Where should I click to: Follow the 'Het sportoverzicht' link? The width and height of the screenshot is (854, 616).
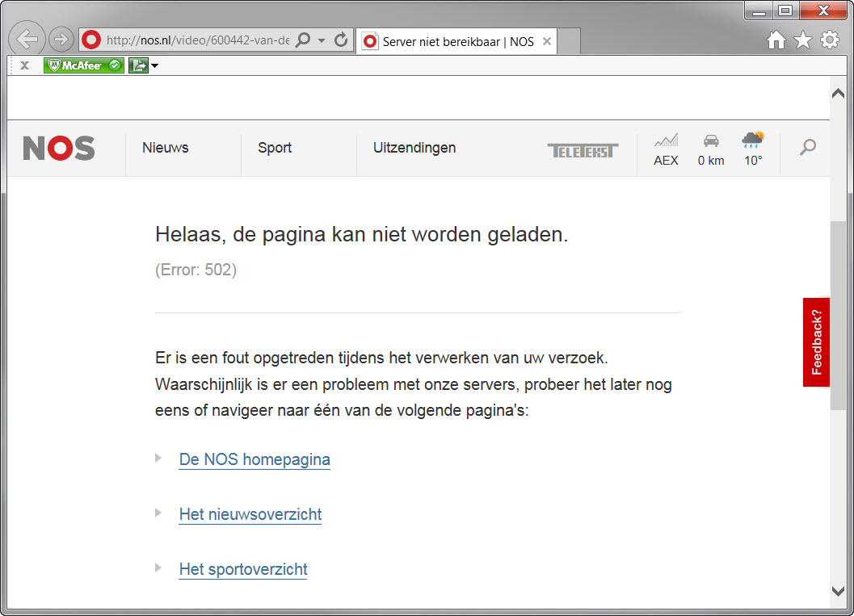243,569
